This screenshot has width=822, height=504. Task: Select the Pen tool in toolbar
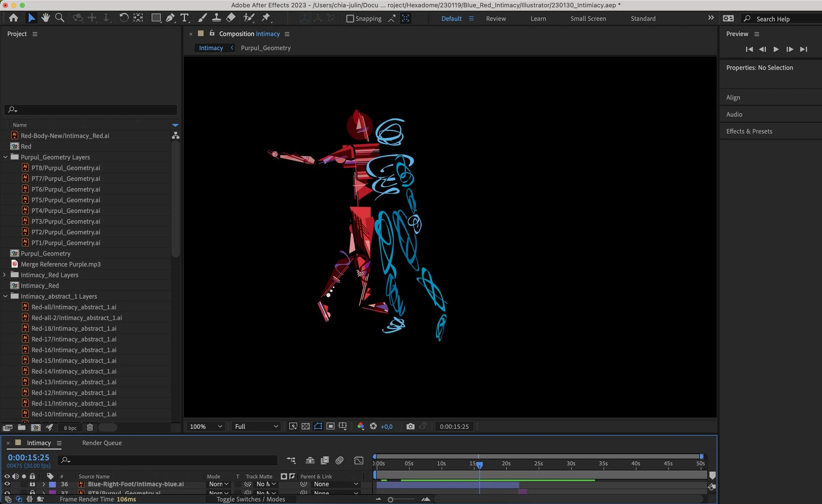170,18
